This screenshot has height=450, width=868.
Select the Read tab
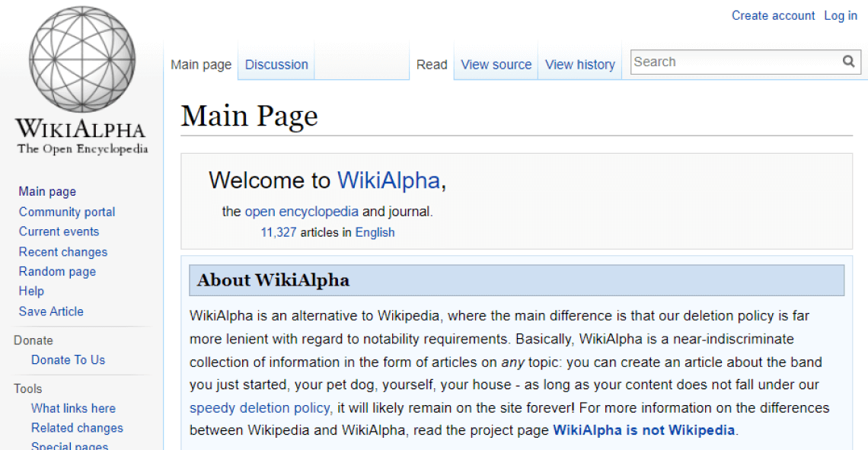[x=432, y=65]
